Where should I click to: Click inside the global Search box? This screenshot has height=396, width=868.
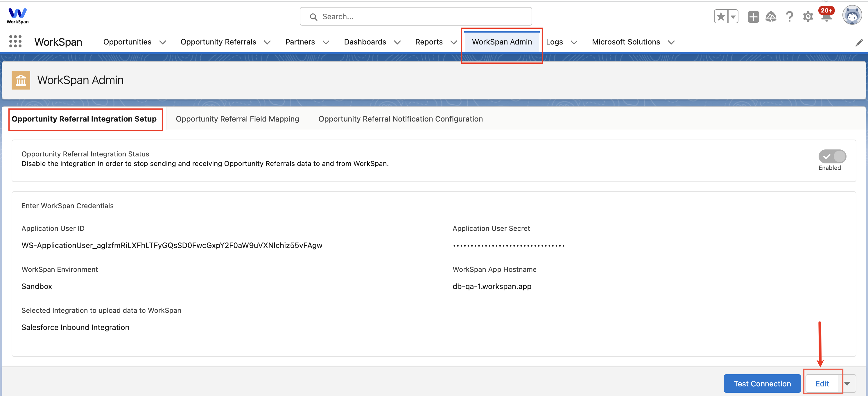(415, 17)
